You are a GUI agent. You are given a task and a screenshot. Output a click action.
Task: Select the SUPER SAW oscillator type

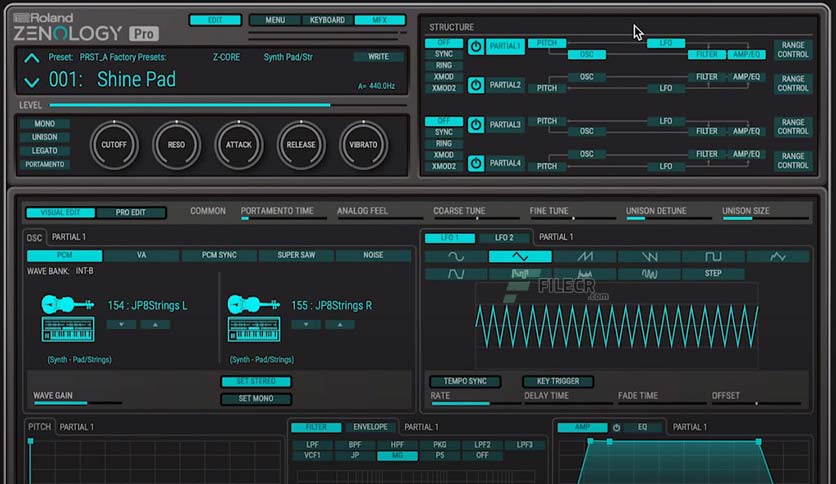296,255
